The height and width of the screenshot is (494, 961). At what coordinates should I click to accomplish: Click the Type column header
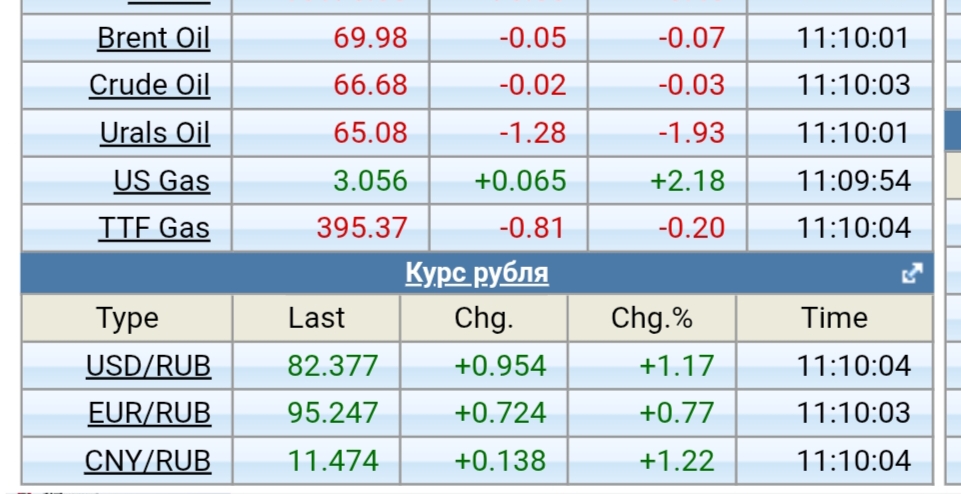click(x=127, y=319)
